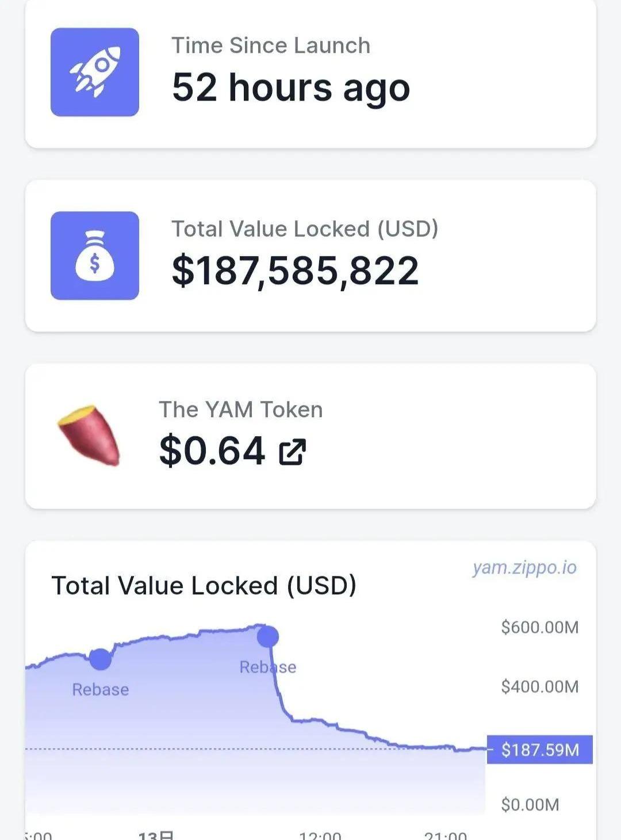Screen dimensions: 621x840
Task: Click the first 'Rebase' text label
Action: pos(101,689)
